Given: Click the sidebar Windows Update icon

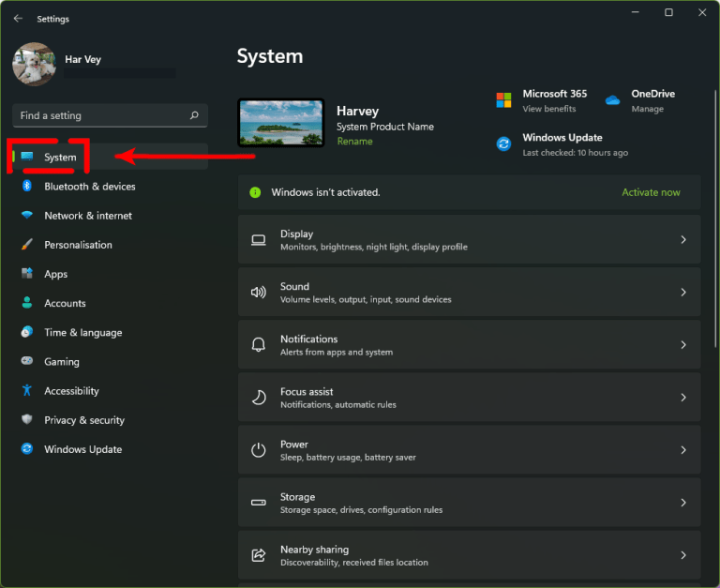Looking at the screenshot, I should 27,448.
